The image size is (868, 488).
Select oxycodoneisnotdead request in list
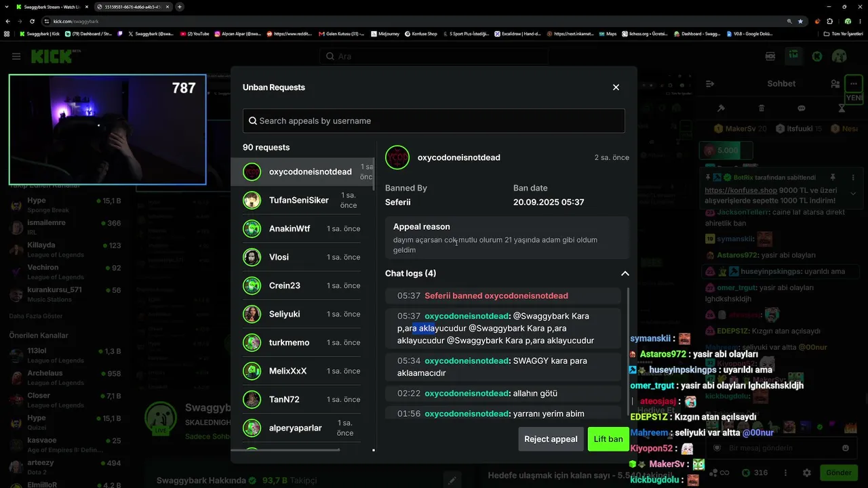(303, 172)
